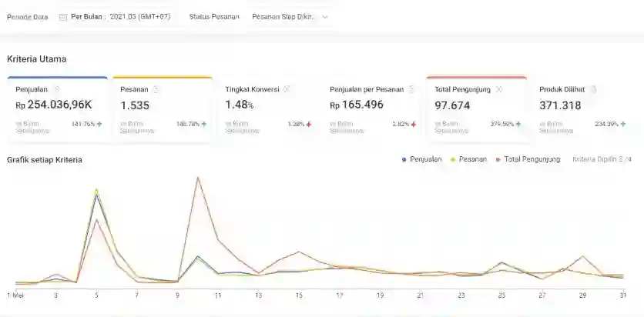Click the 1,48% conversion rate value

tap(239, 105)
